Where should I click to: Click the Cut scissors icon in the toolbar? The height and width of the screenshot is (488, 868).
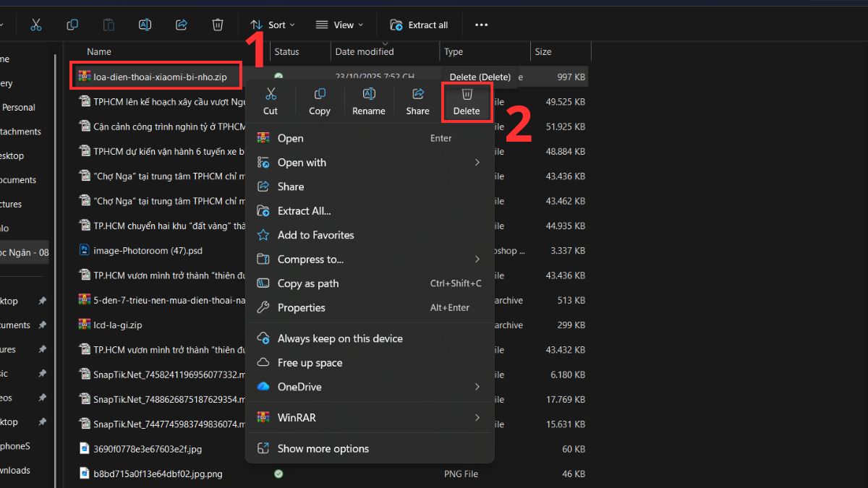click(x=35, y=24)
